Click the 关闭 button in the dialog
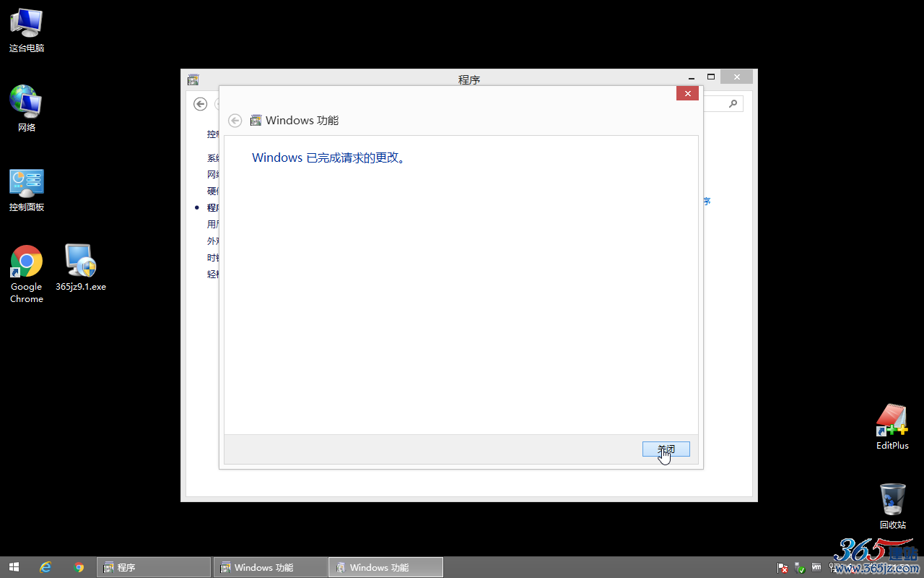Viewport: 924px width, 578px height. pos(666,449)
